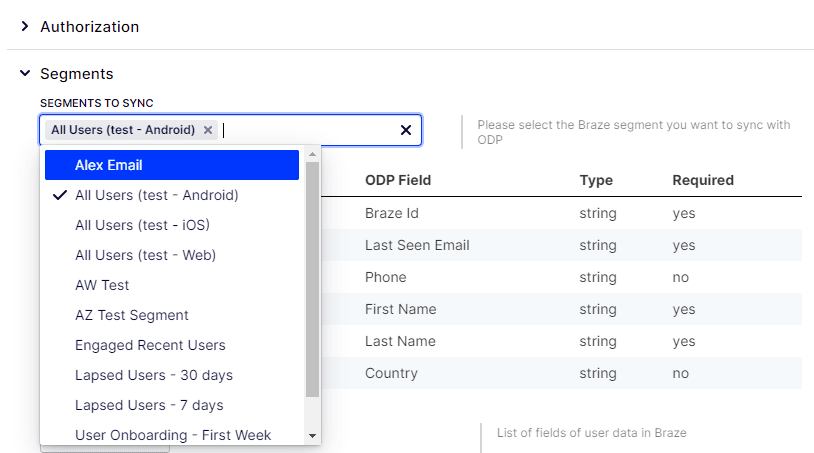Click scroll down arrow in dropdown list

[312, 436]
